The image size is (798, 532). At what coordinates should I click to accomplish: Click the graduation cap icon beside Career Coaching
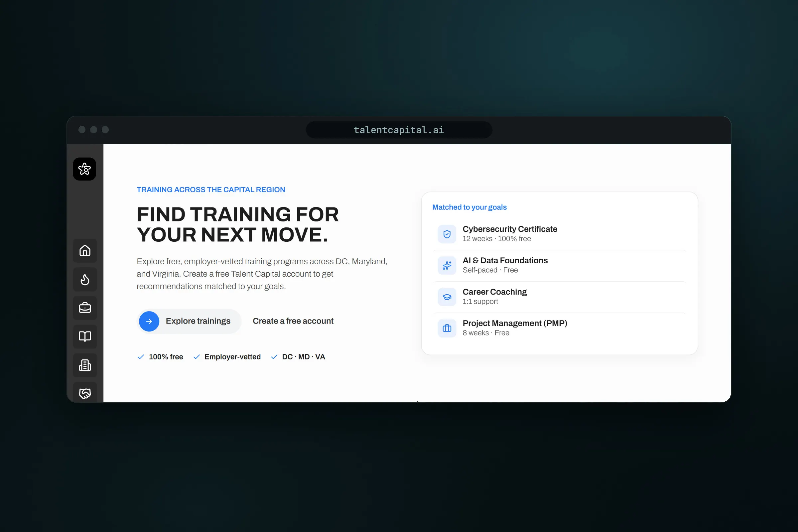(x=447, y=297)
